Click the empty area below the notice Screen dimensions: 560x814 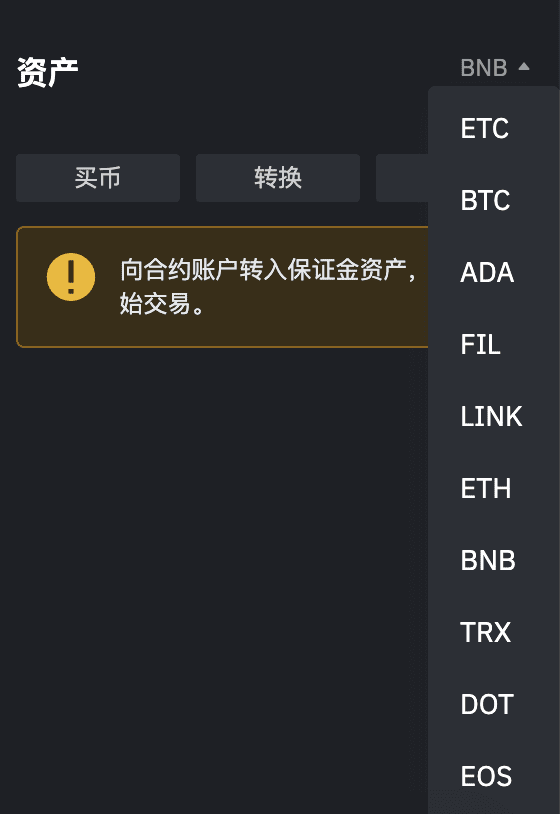[x=222, y=571]
